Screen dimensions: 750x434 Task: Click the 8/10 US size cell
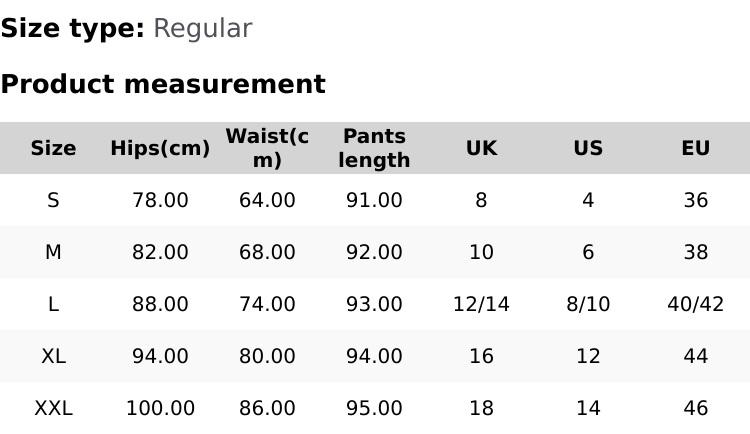pyautogui.click(x=588, y=304)
